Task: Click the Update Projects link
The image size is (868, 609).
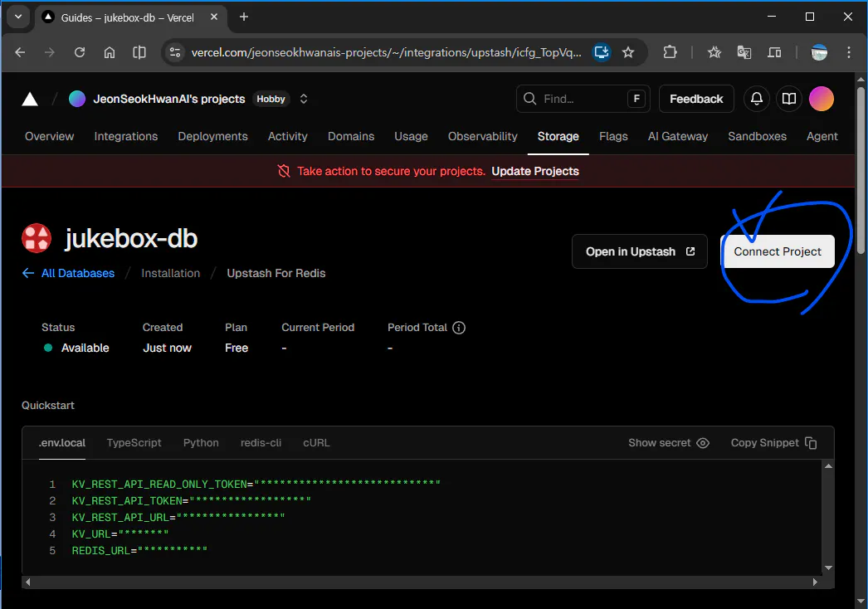Action: click(x=534, y=171)
